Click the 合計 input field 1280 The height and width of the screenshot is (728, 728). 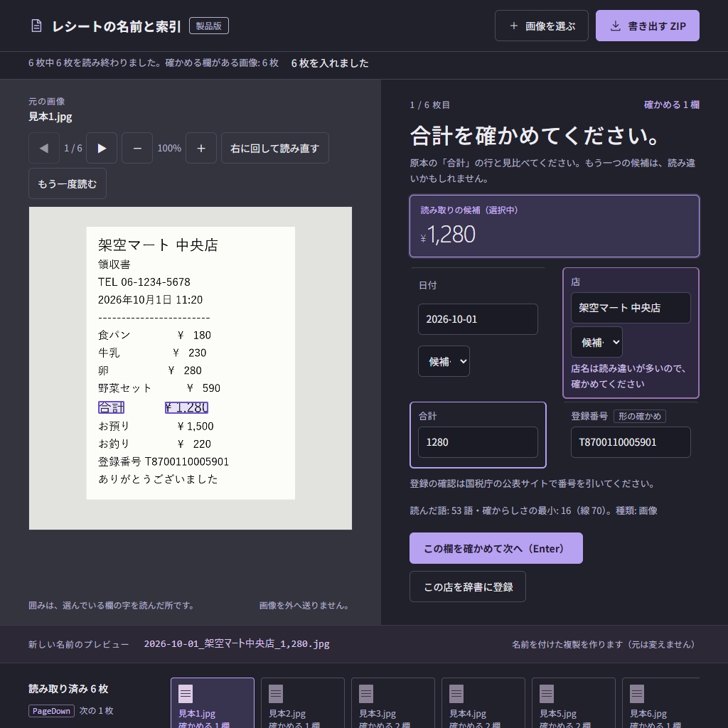click(478, 442)
